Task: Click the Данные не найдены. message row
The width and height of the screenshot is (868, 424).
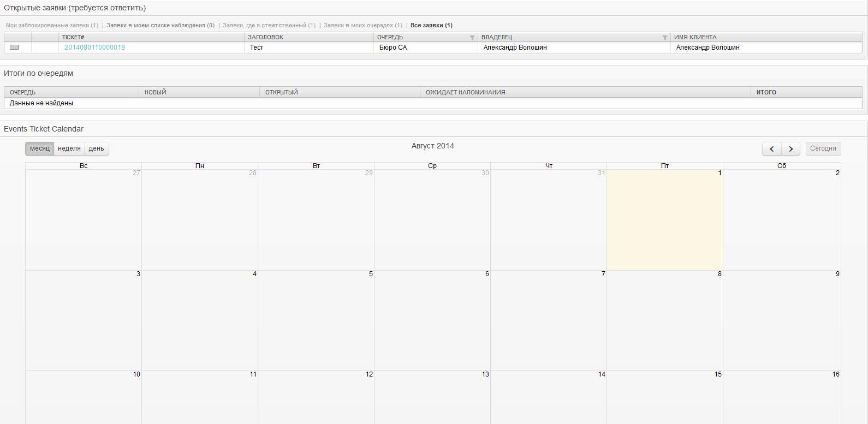Action: (x=433, y=103)
